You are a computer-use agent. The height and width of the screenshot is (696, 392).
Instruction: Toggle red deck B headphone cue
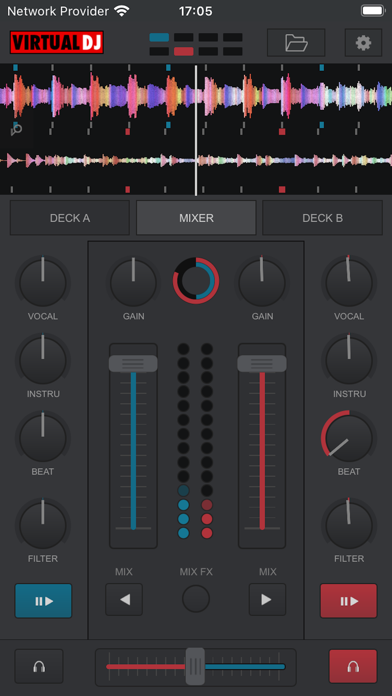(353, 666)
